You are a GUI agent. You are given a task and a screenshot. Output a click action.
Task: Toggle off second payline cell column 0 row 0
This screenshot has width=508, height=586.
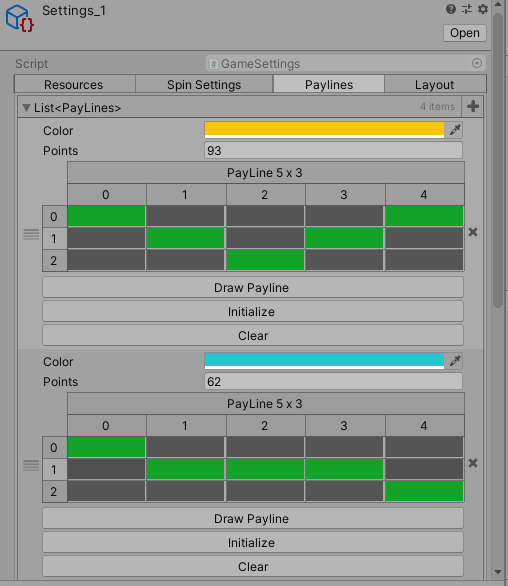(x=106, y=447)
